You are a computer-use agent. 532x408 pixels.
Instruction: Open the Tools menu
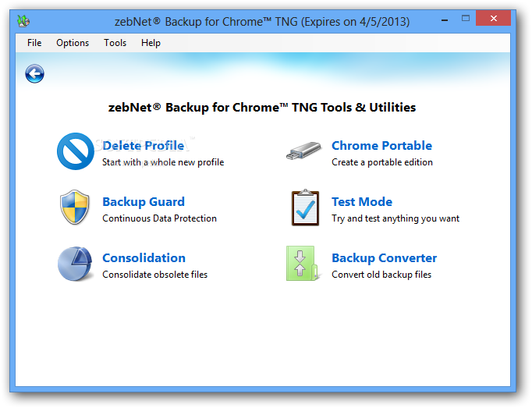click(x=115, y=43)
